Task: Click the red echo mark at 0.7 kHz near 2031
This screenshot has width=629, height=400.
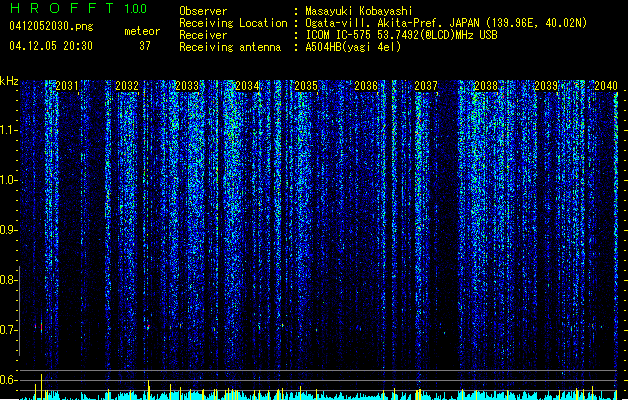Action: pyautogui.click(x=41, y=327)
